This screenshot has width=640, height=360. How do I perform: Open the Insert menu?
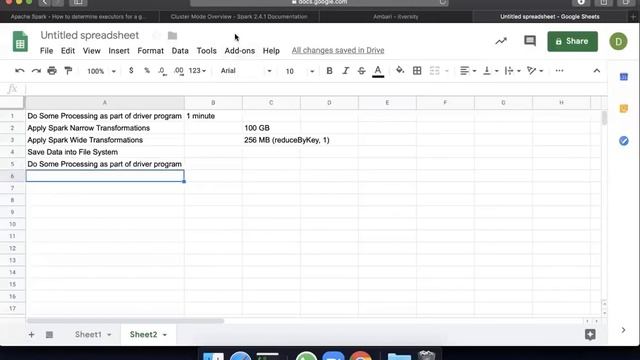tap(119, 51)
